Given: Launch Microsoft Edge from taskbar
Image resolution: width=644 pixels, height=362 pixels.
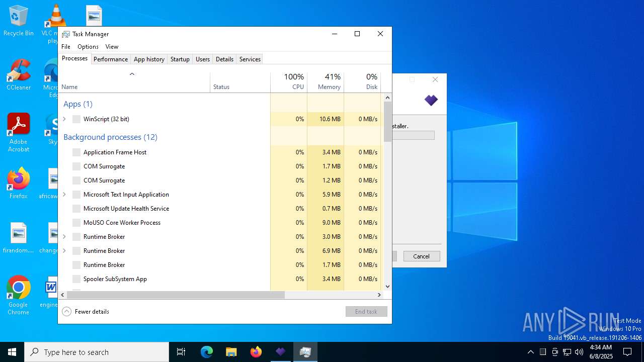Looking at the screenshot, I should coord(207,352).
